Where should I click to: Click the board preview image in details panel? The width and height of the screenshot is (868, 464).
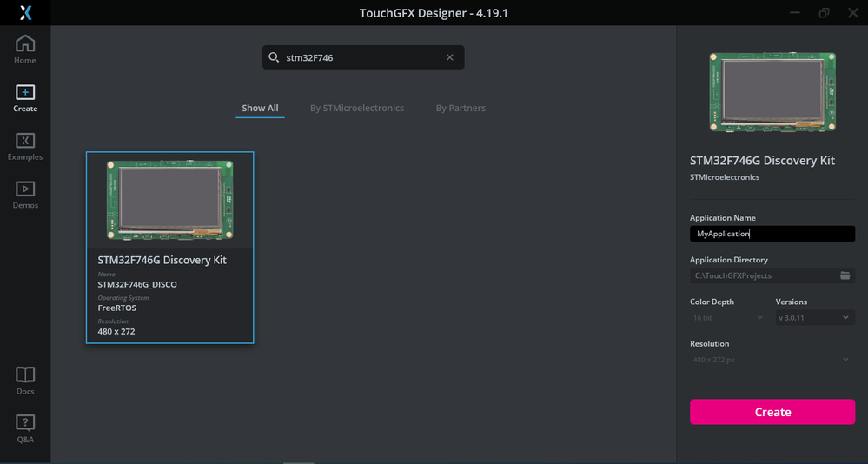[x=772, y=92]
